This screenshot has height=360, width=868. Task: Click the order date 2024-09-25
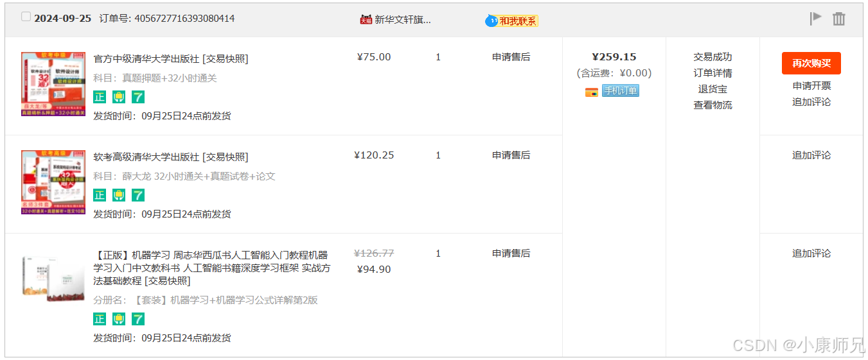(62, 19)
